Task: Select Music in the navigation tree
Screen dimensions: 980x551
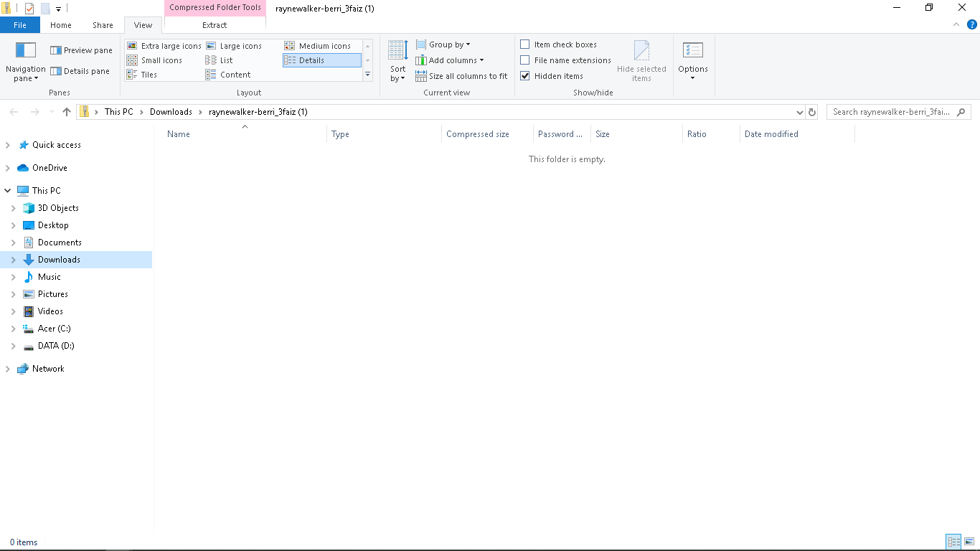Action: pos(50,277)
